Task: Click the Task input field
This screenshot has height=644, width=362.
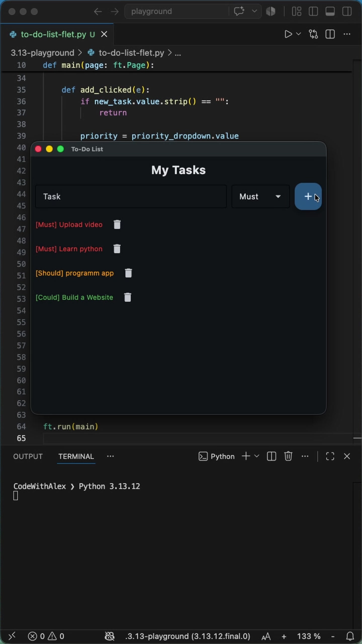Action: click(131, 196)
